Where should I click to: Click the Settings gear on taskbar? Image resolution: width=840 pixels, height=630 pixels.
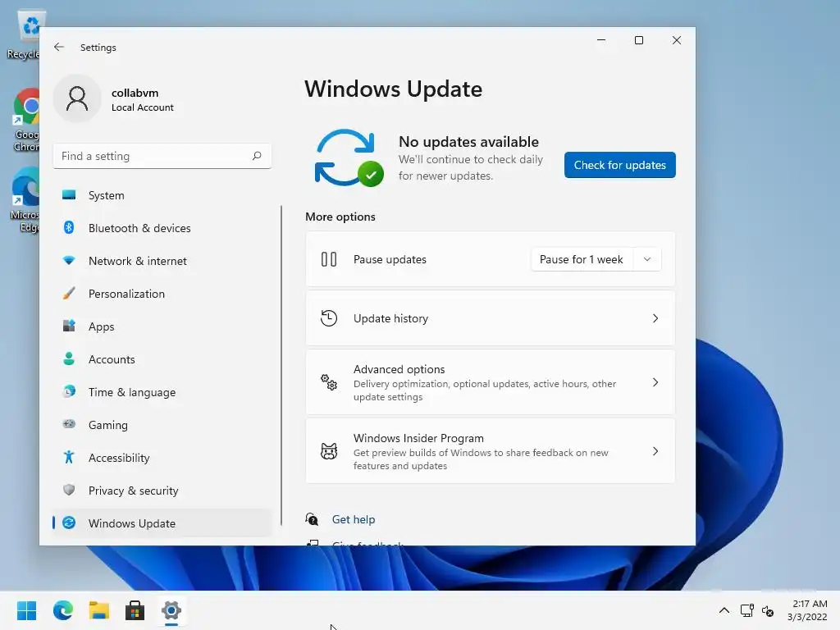(x=171, y=610)
